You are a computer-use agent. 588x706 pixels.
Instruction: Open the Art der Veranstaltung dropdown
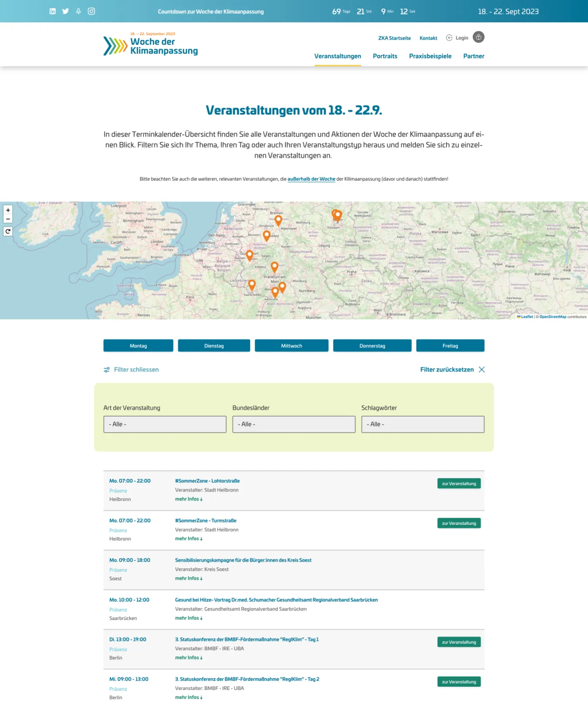coord(165,424)
